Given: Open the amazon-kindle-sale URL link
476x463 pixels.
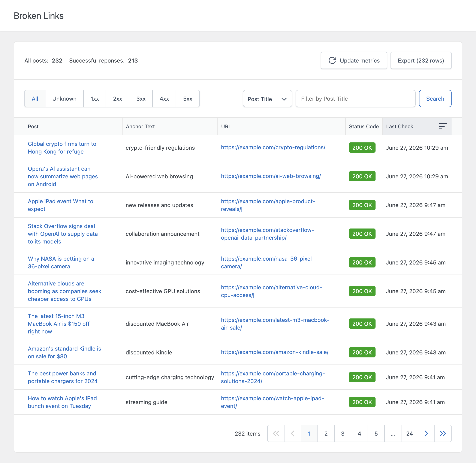Looking at the screenshot, I should coord(275,352).
